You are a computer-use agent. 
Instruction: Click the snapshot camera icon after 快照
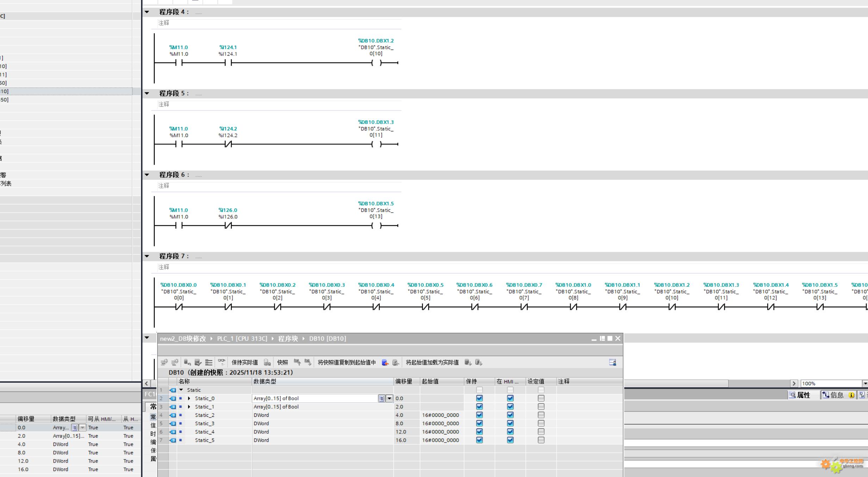(x=297, y=362)
